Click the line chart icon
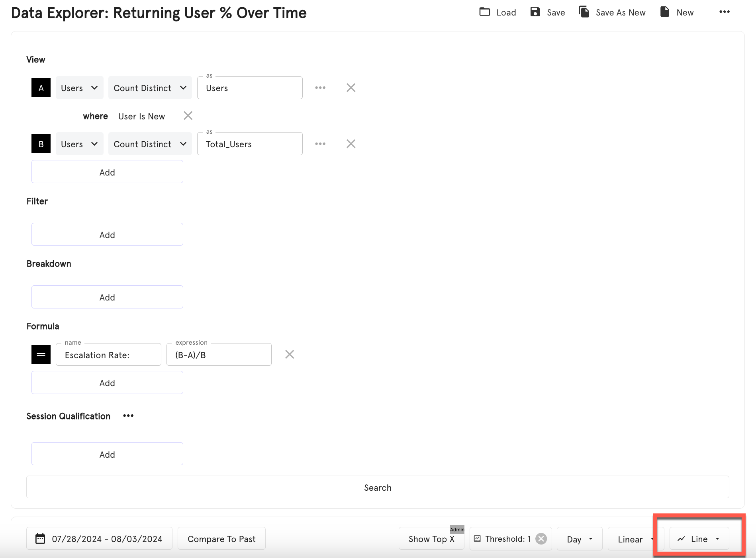Viewport: 756px width, 558px height. click(681, 539)
